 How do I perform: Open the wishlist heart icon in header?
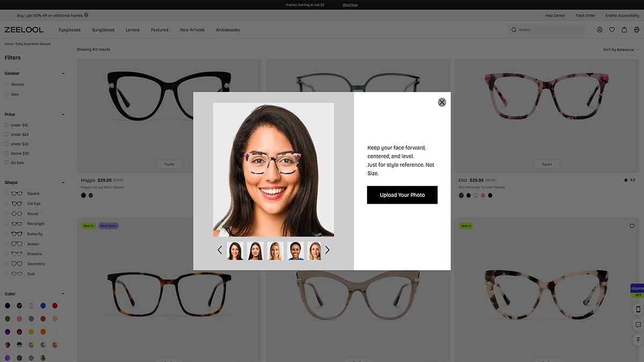[612, 30]
